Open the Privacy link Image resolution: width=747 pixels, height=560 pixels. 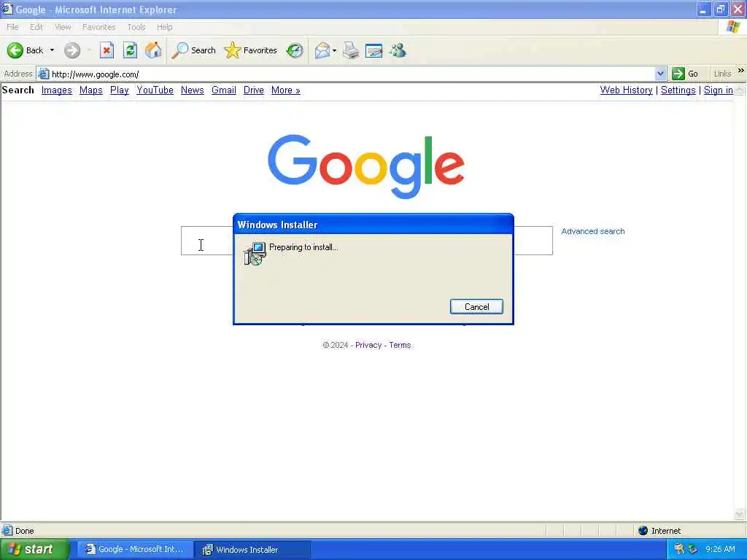(x=368, y=345)
